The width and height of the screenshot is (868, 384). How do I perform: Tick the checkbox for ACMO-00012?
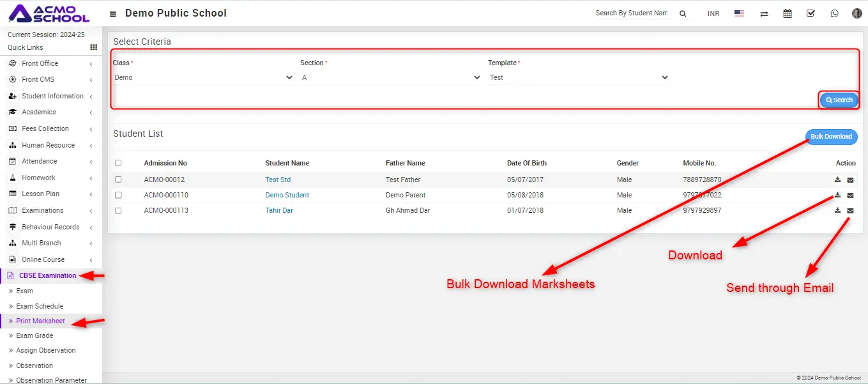[118, 180]
